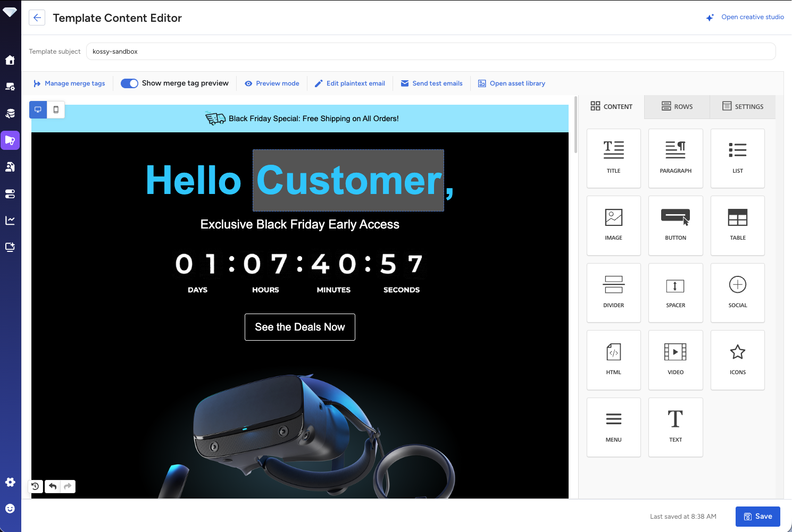Click Send test emails
This screenshot has height=532, width=792.
coord(431,83)
